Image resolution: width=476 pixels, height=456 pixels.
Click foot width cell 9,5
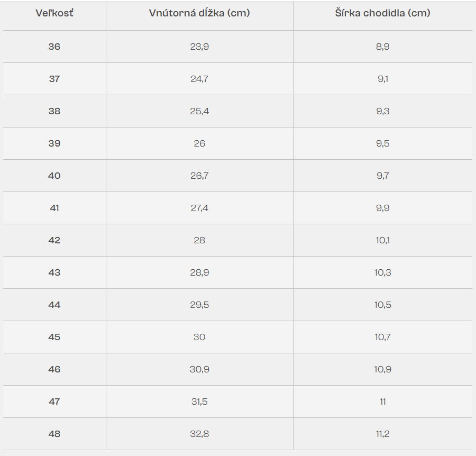click(382, 143)
